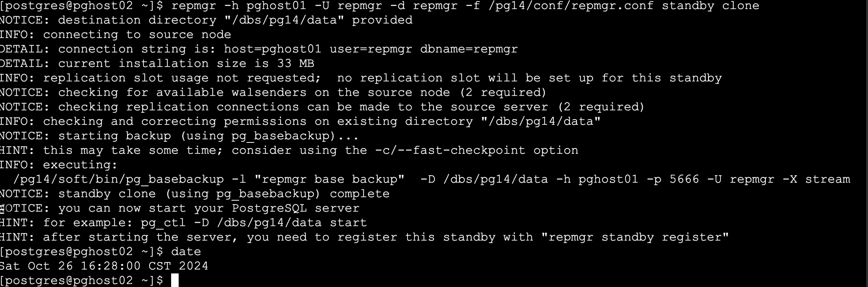This screenshot has height=287, width=868.
Task: Click the timestamp 'Sat Oct 26 16:28:00'
Action: (70, 266)
